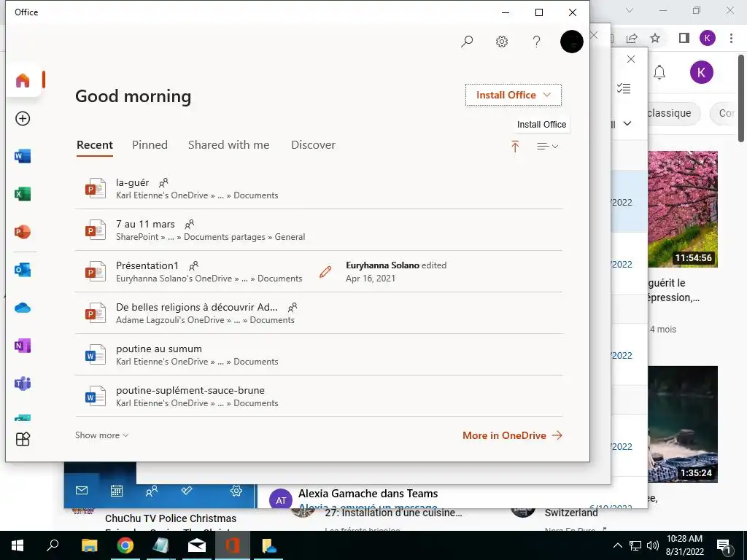Bookmark page with the Chrome star icon
The height and width of the screenshot is (560, 747).
[x=656, y=38]
